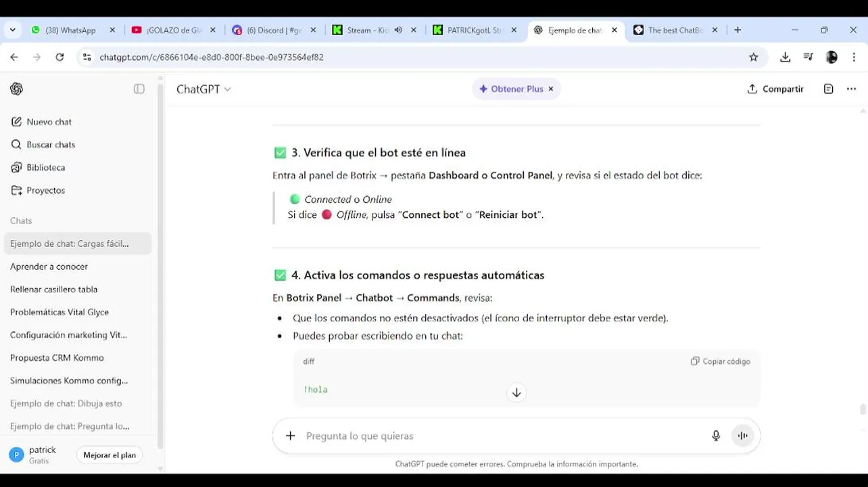Open the Aprender a conocer chat
Viewport: 868px width, 487px height.
point(77,266)
